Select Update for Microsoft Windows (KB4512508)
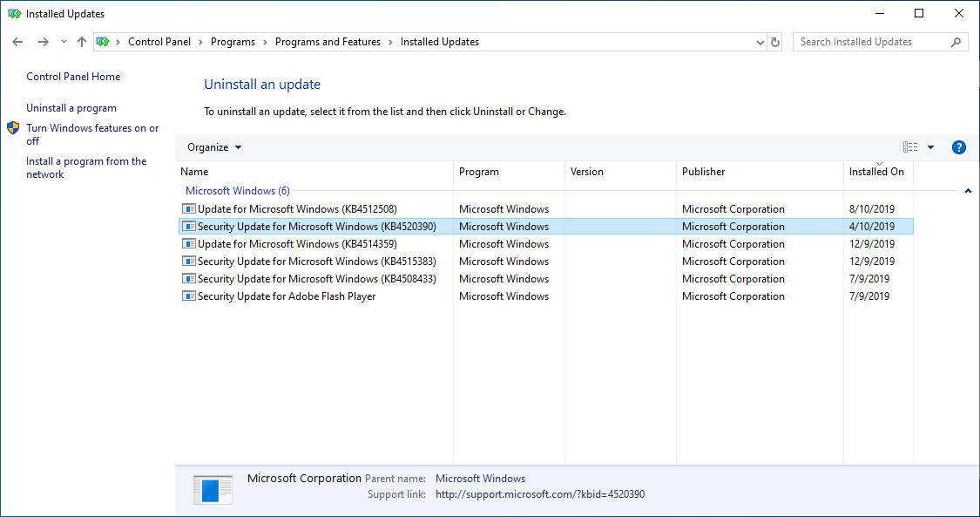This screenshot has height=517, width=980. (546, 208)
